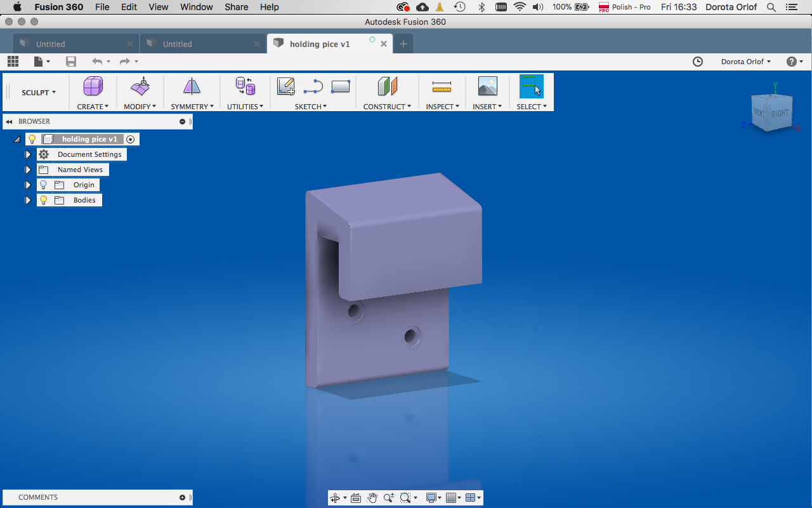812x508 pixels.
Task: Select the Line sketch tool
Action: [x=313, y=86]
